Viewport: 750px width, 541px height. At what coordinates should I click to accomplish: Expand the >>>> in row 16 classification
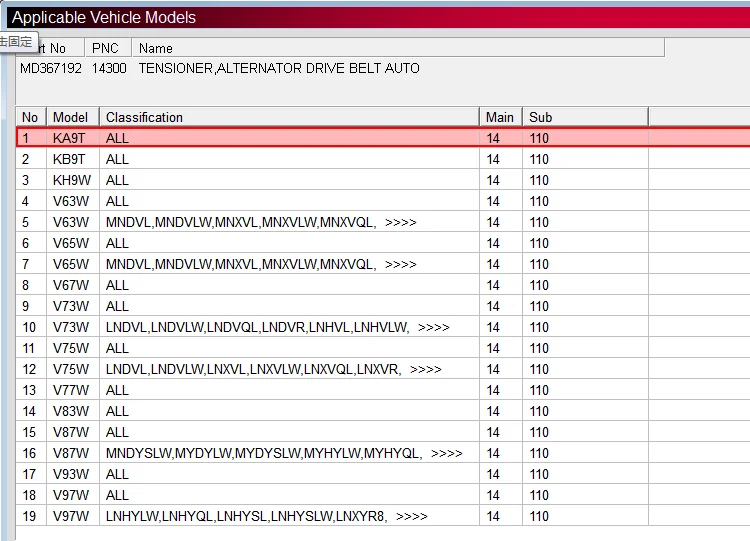(x=446, y=453)
